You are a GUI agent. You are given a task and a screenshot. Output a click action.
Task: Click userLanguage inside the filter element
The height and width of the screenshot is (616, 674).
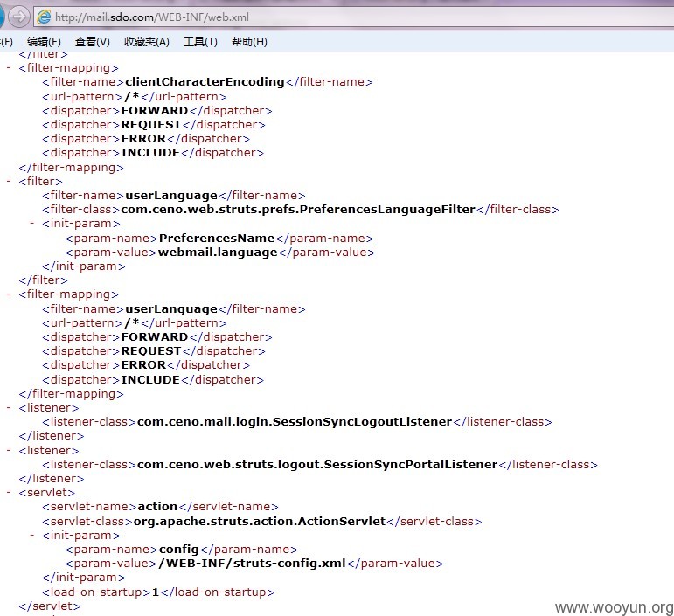click(x=171, y=196)
